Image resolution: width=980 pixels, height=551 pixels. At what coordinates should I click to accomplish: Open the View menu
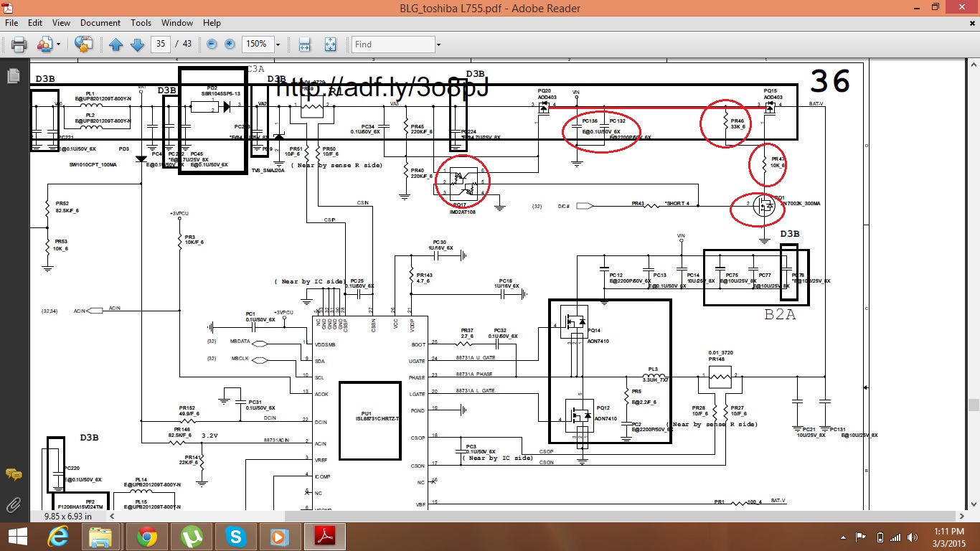click(61, 23)
